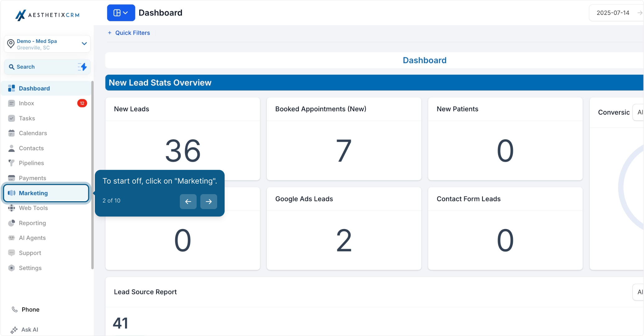Image resolution: width=644 pixels, height=336 pixels.
Task: Click the Google Ads Leads count 2
Action: [x=344, y=240]
